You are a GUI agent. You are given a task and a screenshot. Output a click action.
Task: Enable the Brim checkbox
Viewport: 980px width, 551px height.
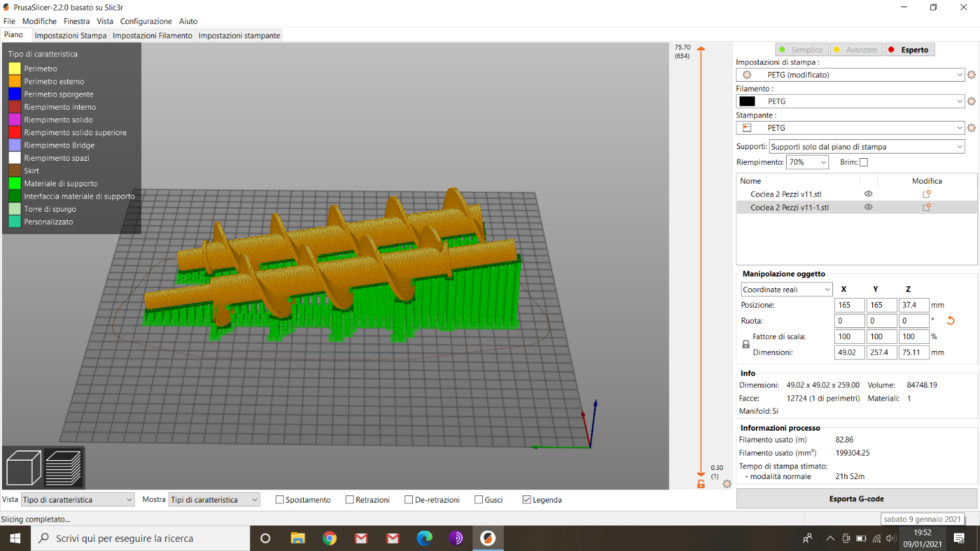point(864,162)
